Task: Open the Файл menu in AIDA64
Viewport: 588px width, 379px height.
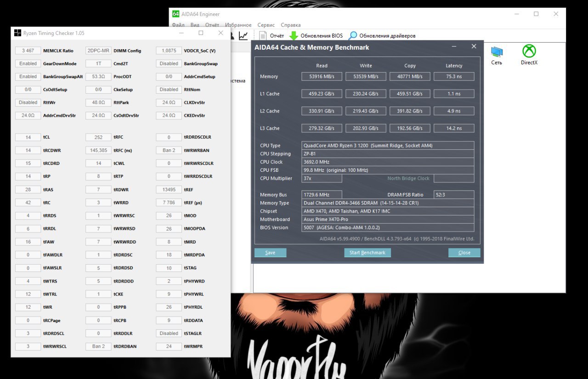Action: tap(178, 25)
